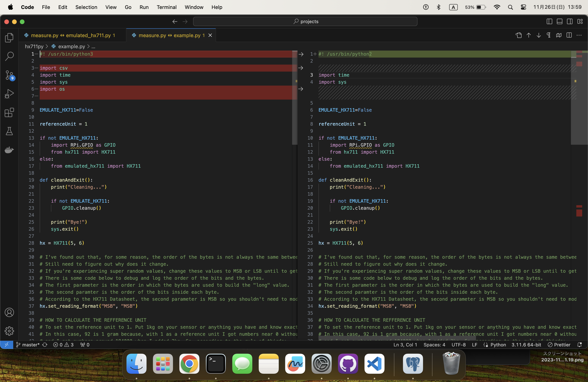Viewport: 588px width, 382px height.
Task: Toggle render whitespace with the pilcrow icon
Action: (549, 35)
